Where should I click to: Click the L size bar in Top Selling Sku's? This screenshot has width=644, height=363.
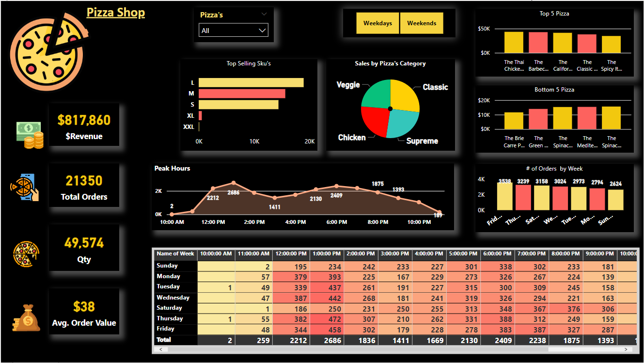coord(251,83)
